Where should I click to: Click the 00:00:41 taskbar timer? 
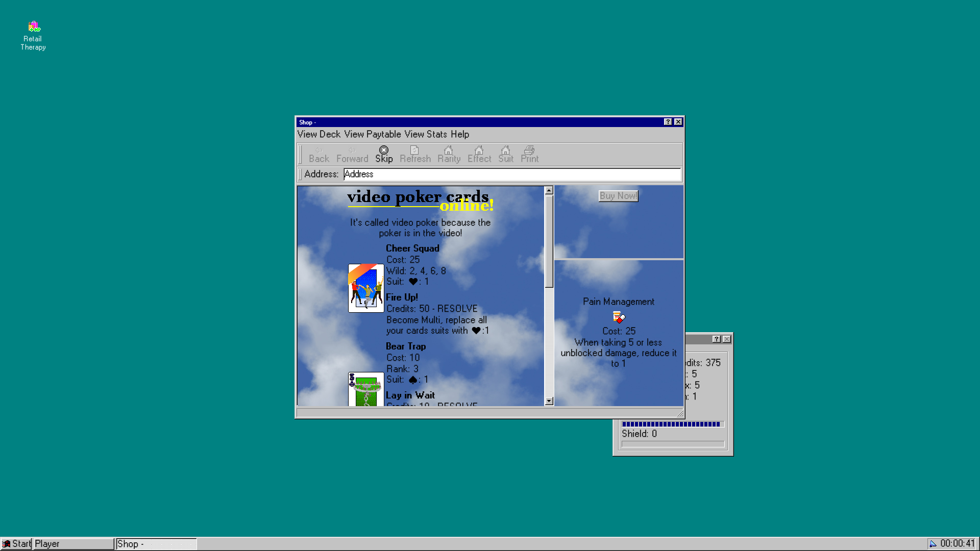(958, 544)
